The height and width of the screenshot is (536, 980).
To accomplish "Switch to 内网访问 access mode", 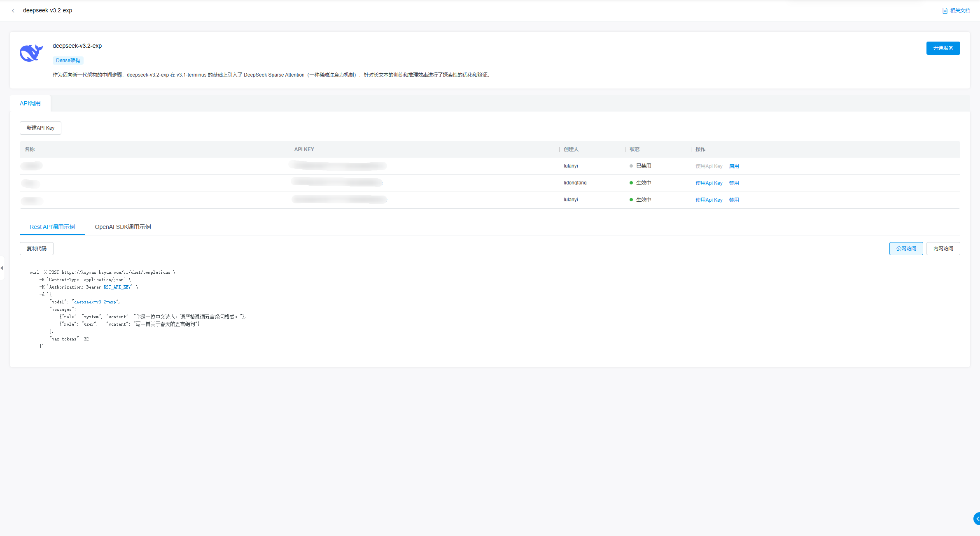I will 943,249.
